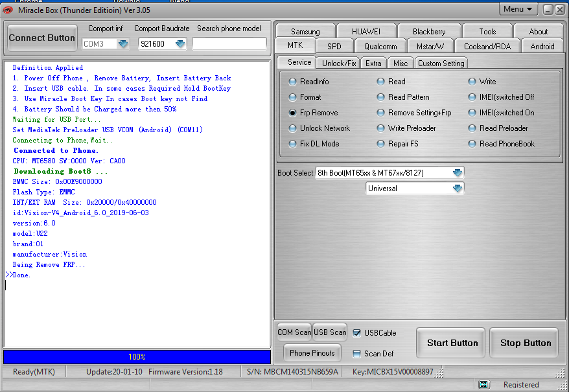Screen dimensions: 569x392
Task: Expand the Universal dropdown
Action: pos(458,189)
